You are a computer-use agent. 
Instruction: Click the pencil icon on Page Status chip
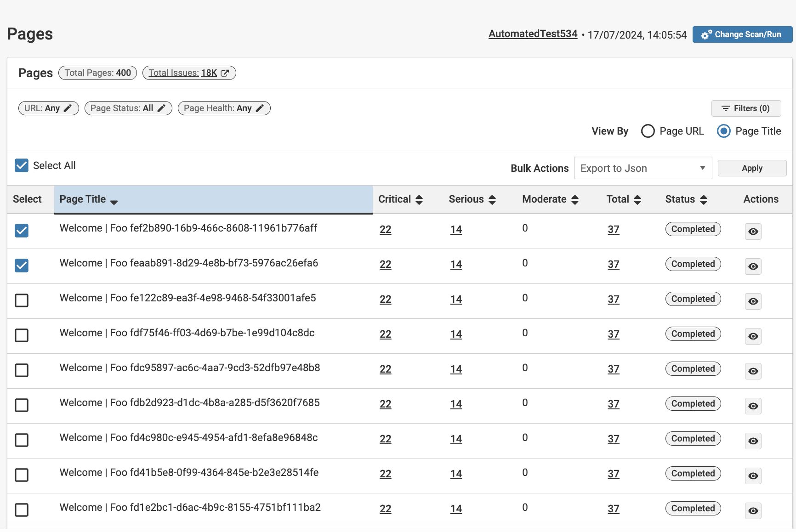[161, 108]
